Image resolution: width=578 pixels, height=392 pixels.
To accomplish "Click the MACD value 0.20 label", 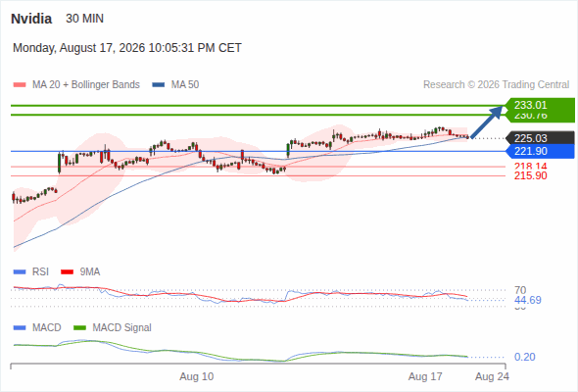I will [x=524, y=357].
